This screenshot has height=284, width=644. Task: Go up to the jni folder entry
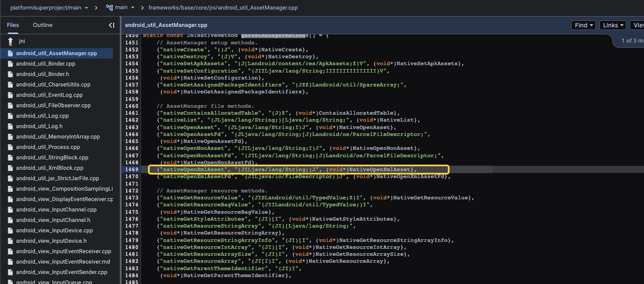[22, 41]
